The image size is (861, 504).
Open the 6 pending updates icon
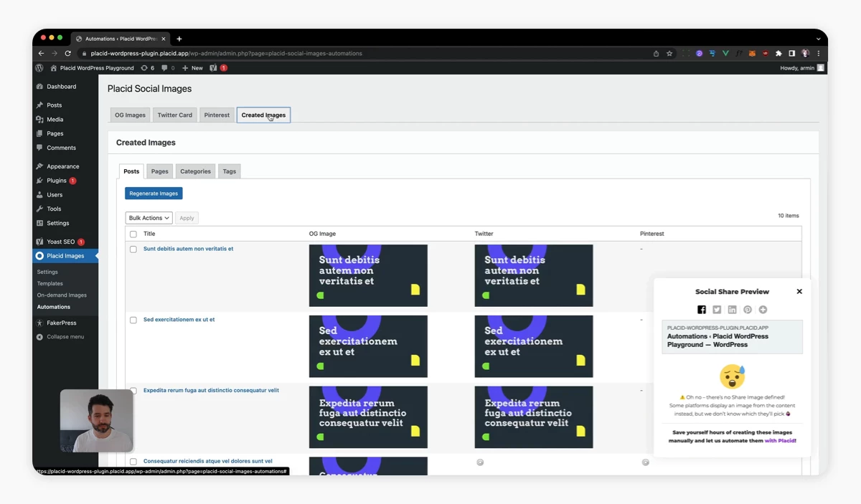click(x=147, y=68)
